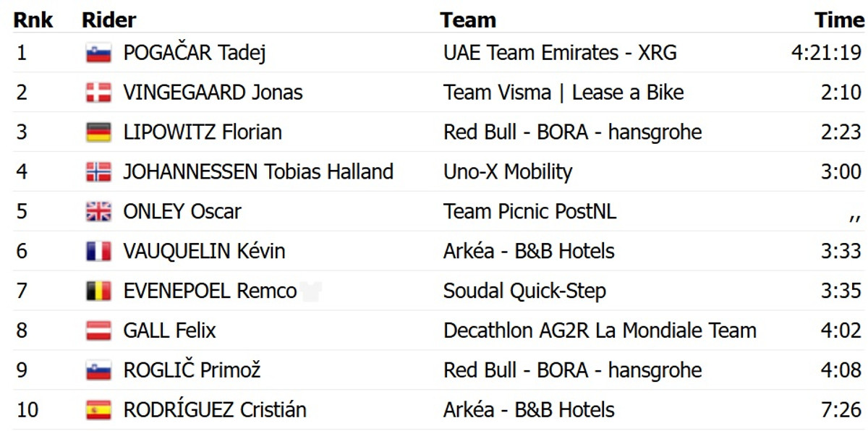868x431 pixels.
Task: Open VINGEGAARD Jonas rider link
Action: [213, 93]
